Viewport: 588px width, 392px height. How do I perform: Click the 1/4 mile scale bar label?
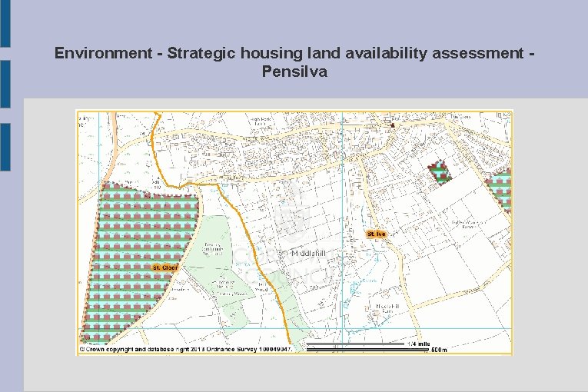418,344
